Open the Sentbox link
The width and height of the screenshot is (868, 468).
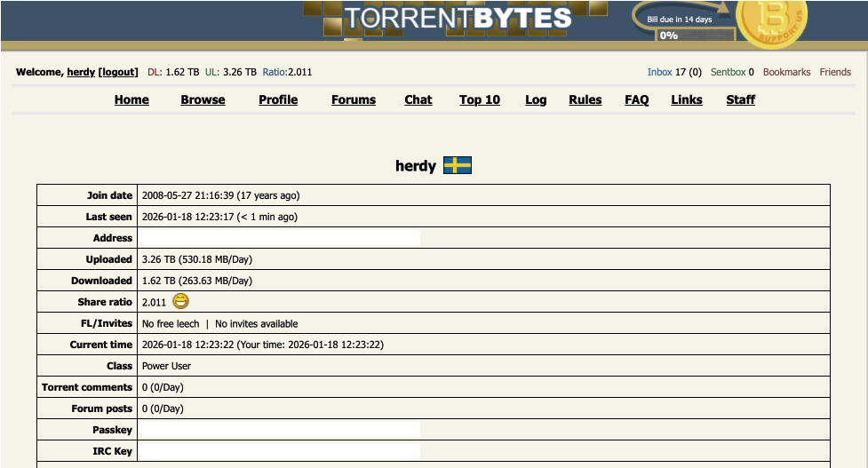[x=728, y=72]
